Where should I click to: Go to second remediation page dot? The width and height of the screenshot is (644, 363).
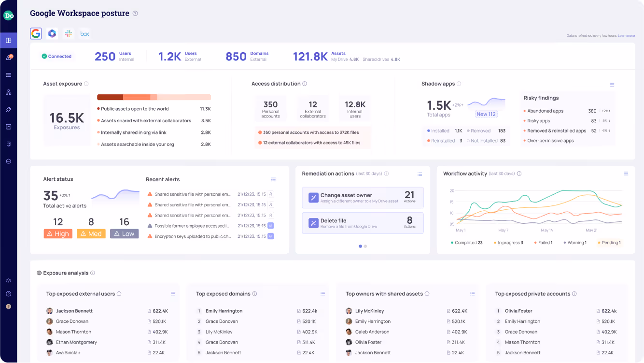pos(365,246)
